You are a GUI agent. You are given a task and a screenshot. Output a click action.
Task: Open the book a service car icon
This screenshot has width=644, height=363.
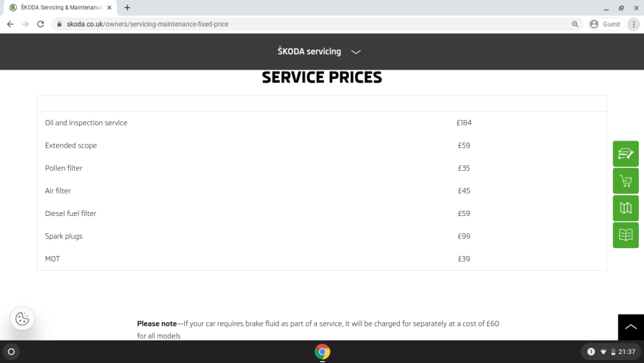(625, 153)
